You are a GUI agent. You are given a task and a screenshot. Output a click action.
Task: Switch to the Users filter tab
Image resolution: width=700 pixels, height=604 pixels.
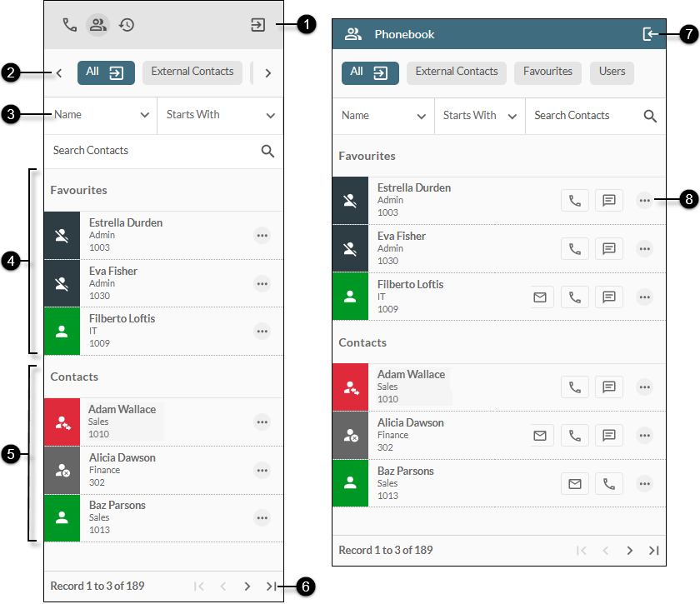[612, 72]
